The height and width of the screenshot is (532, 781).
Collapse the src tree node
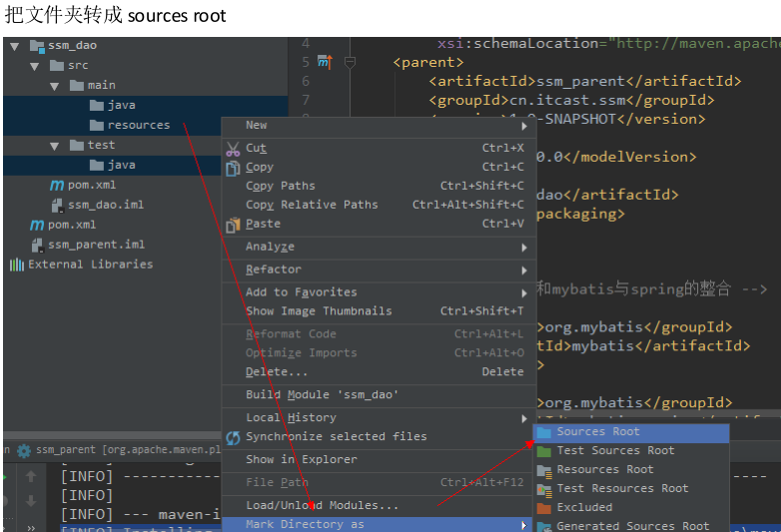click(x=34, y=67)
